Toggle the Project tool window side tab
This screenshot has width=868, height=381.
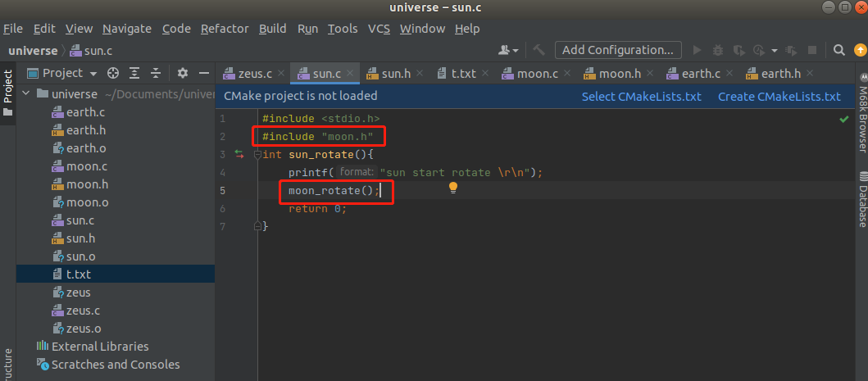coord(7,92)
